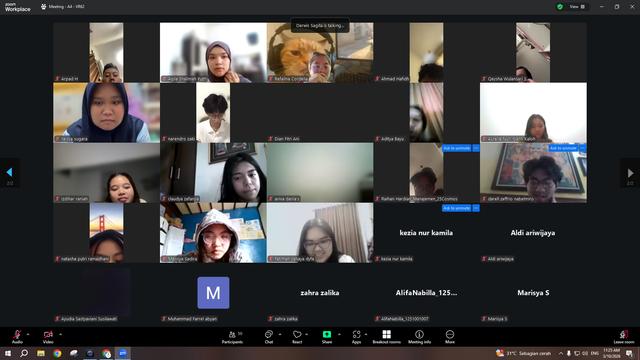The image size is (640, 360).
Task: Ask darell zeffrio nabelmiro to unmute
Action: click(x=563, y=148)
